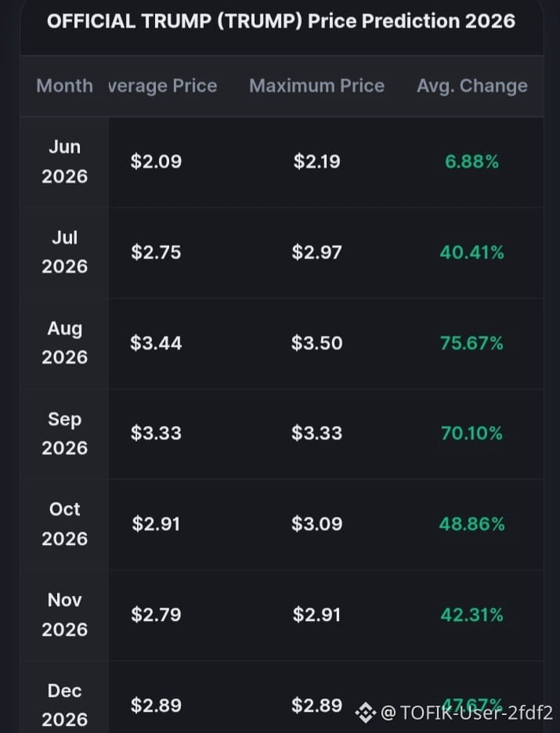Click the 6.88% average change value
This screenshot has width=560, height=733.
pyautogui.click(x=471, y=162)
